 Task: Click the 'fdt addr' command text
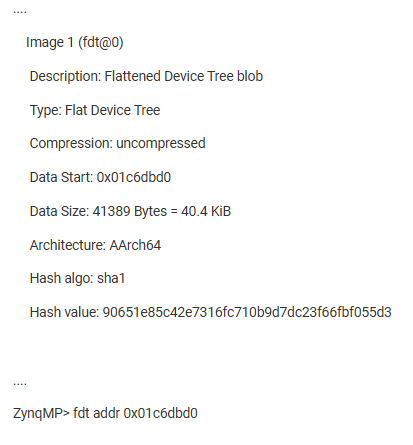(x=96, y=413)
